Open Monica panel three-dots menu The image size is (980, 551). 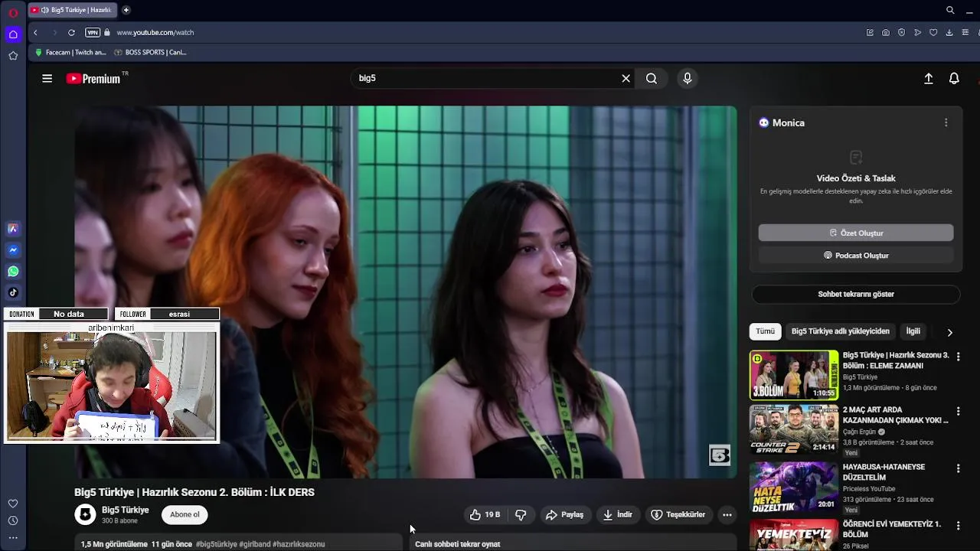[x=946, y=122]
